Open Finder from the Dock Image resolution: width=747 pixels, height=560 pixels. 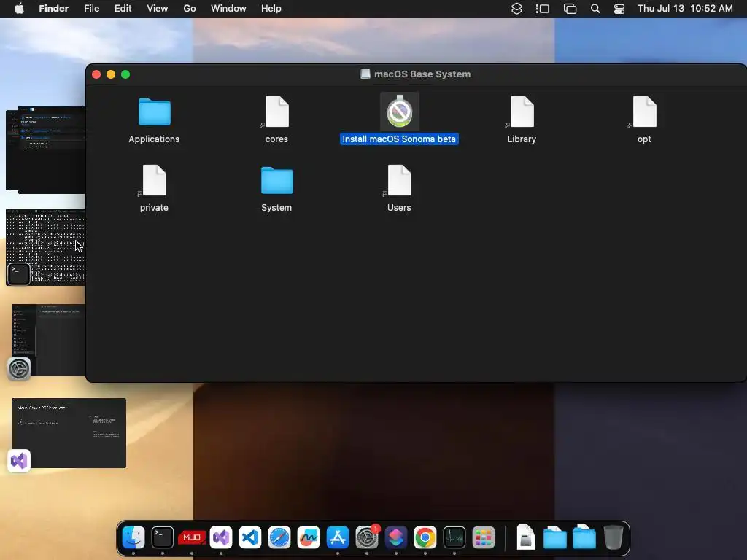click(133, 537)
